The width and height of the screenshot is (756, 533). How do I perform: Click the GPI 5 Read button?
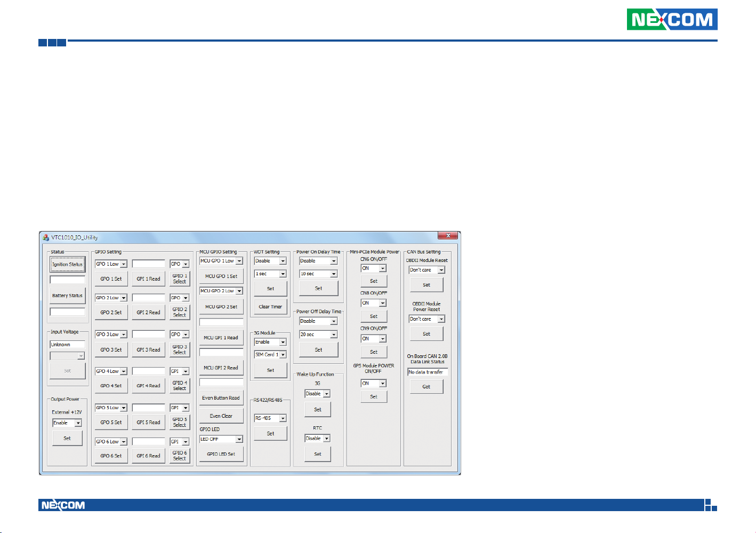[148, 422]
